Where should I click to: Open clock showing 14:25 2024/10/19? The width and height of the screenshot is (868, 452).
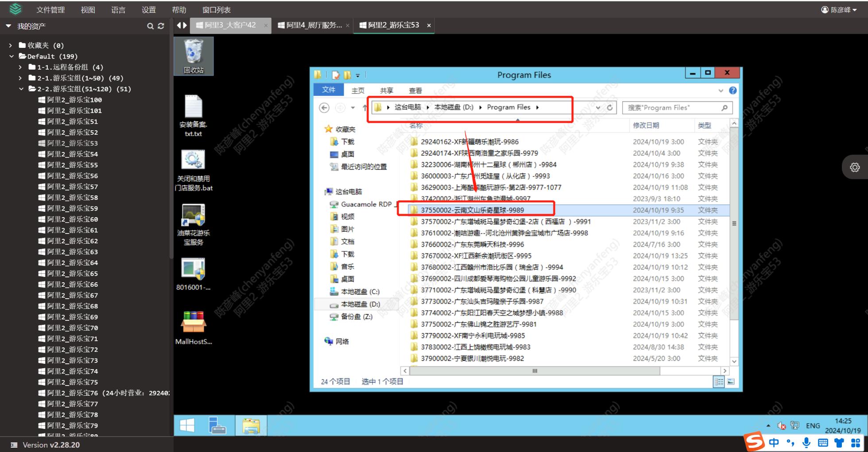(x=843, y=425)
